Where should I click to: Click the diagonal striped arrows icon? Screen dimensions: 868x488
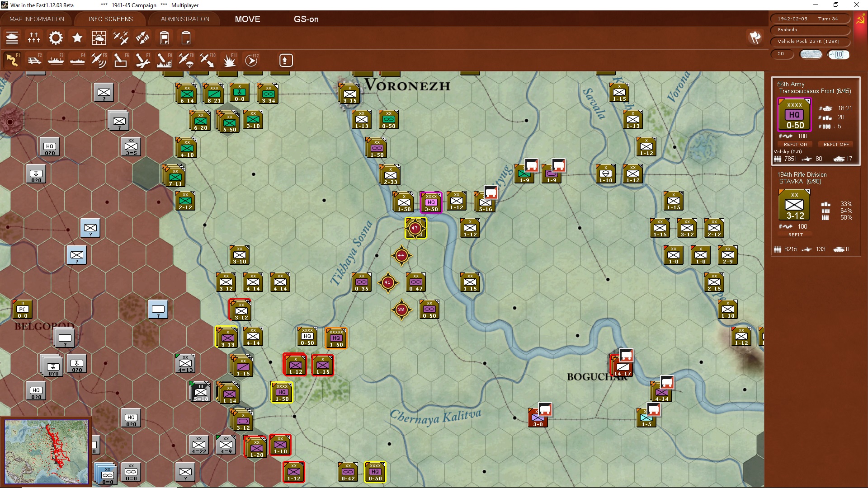[x=142, y=38]
